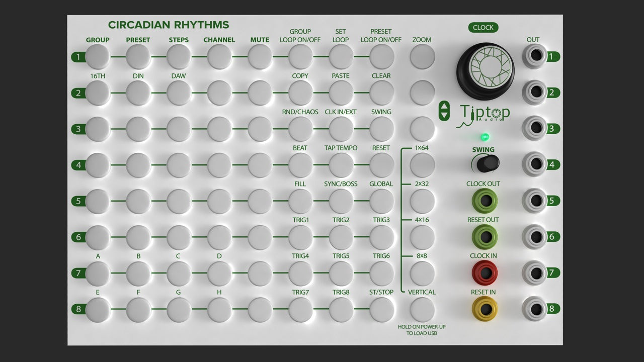
Task: Select the CHANNEL mode button
Action: coord(219,56)
